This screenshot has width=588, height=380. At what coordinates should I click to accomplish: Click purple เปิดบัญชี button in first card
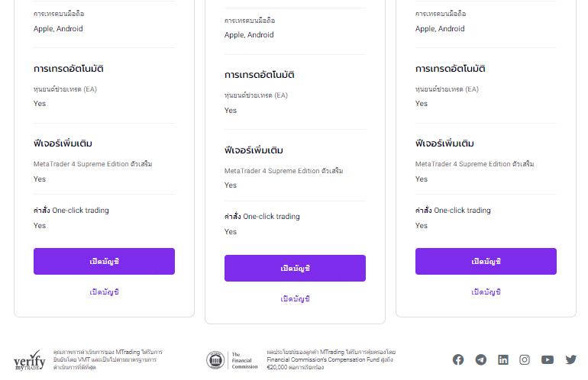pos(105,261)
